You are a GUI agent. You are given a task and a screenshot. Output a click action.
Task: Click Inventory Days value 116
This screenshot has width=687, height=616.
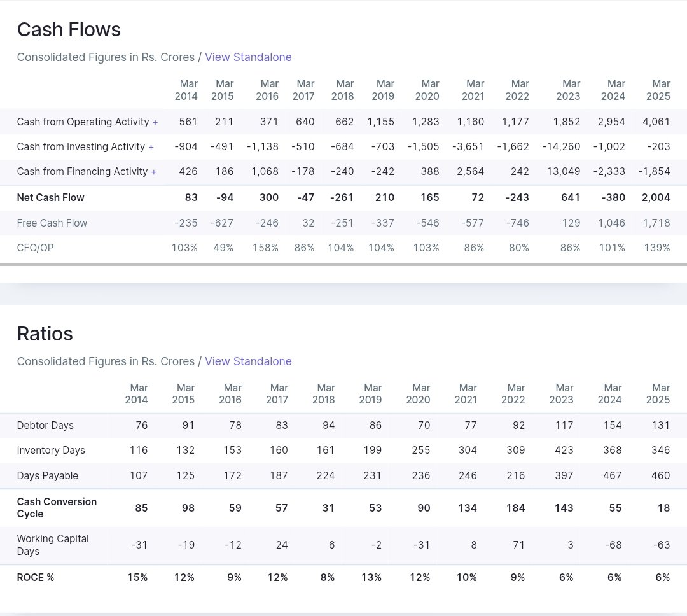tap(139, 451)
